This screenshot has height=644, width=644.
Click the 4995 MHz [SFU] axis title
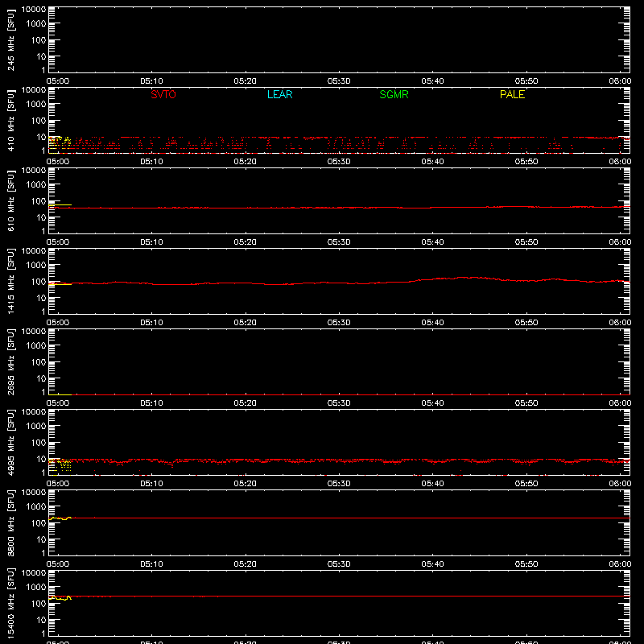(10, 442)
